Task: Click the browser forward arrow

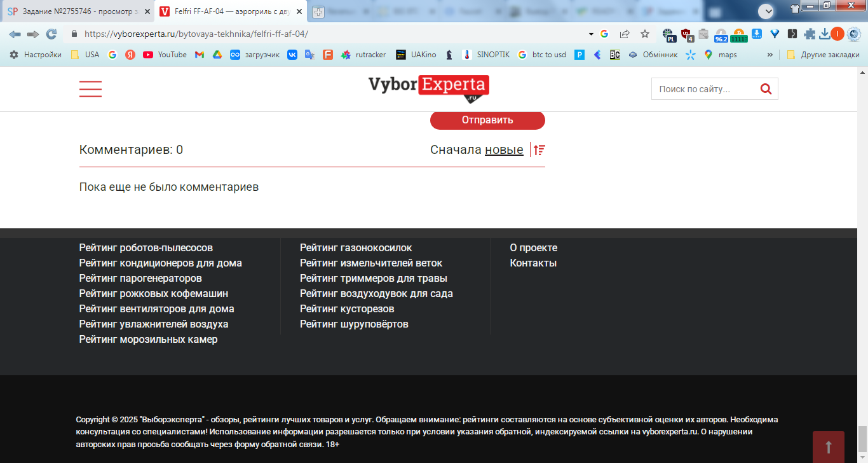Action: click(33, 34)
